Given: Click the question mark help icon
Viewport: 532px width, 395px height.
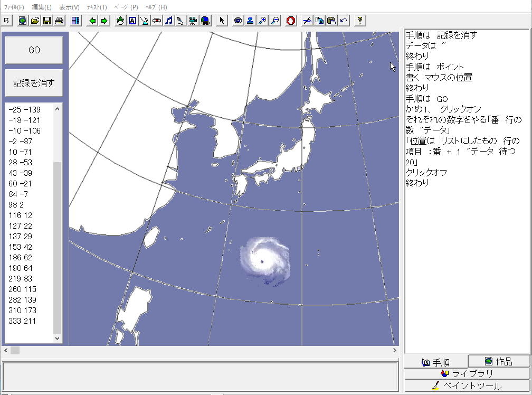Looking at the screenshot, I should [x=360, y=21].
